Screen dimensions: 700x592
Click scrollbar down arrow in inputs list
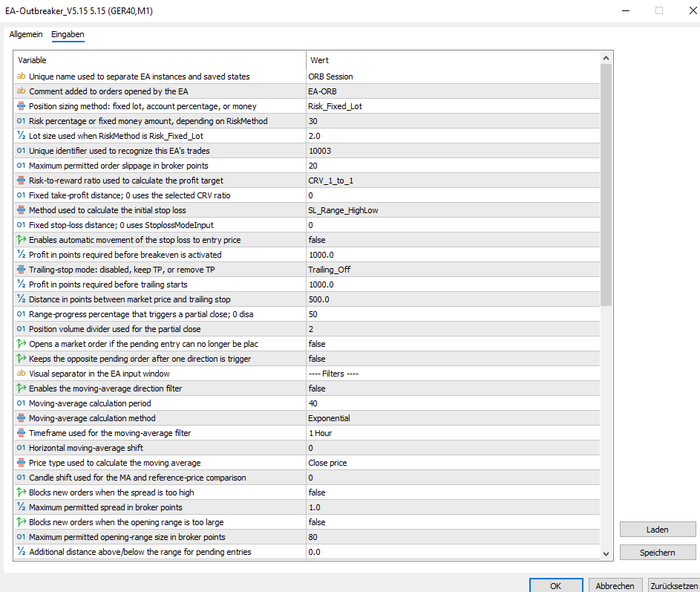606,553
